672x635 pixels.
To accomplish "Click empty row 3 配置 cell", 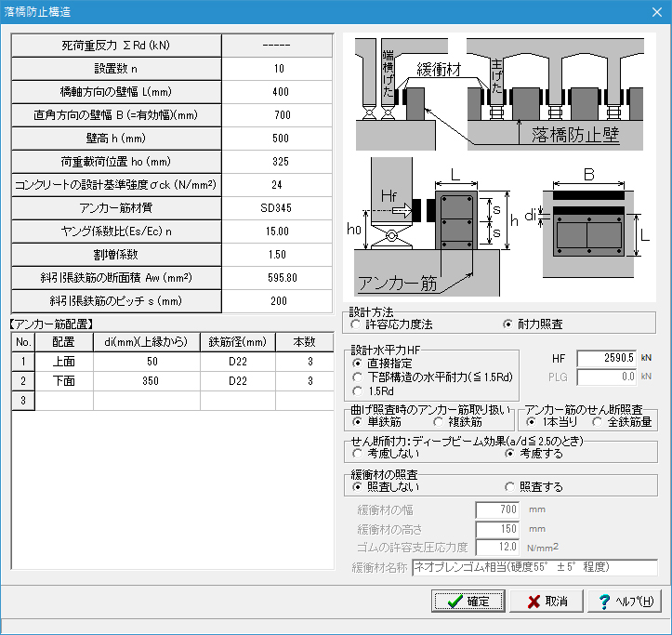I will (64, 400).
